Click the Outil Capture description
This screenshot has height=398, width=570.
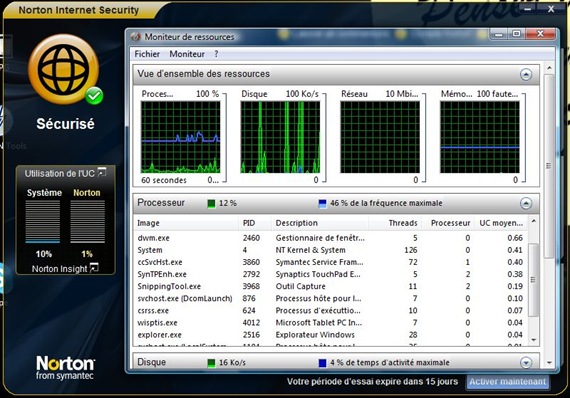pyautogui.click(x=300, y=286)
